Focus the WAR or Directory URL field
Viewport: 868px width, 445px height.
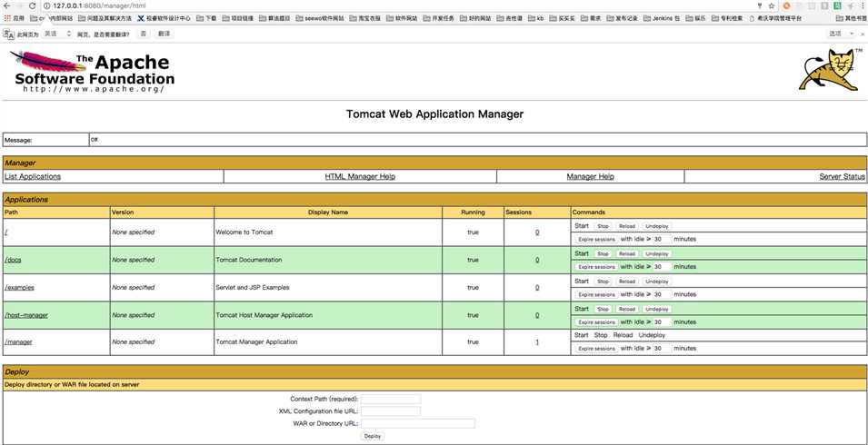click(x=418, y=423)
